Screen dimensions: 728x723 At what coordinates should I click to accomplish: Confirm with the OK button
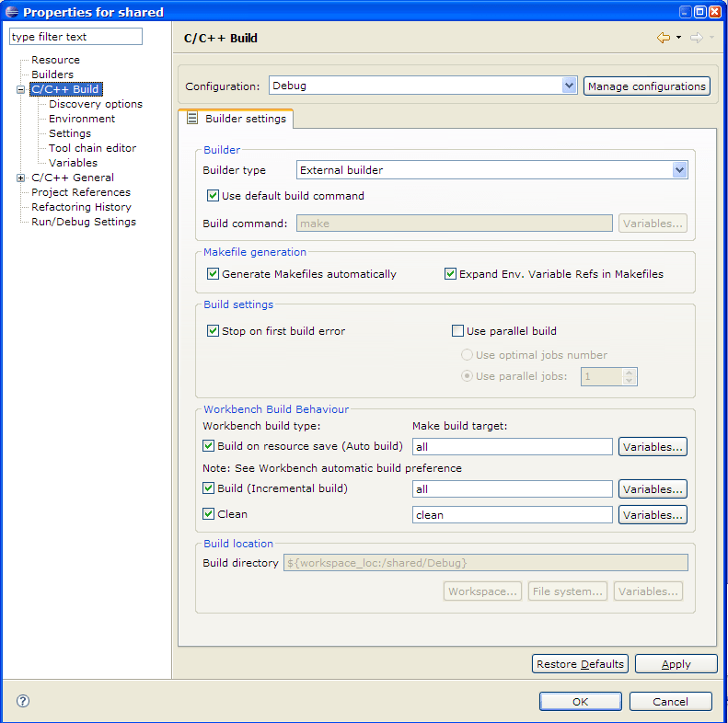pos(581,702)
